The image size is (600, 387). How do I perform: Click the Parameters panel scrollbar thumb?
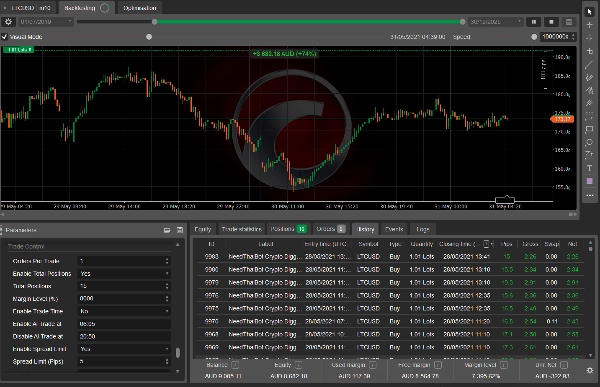point(178,353)
